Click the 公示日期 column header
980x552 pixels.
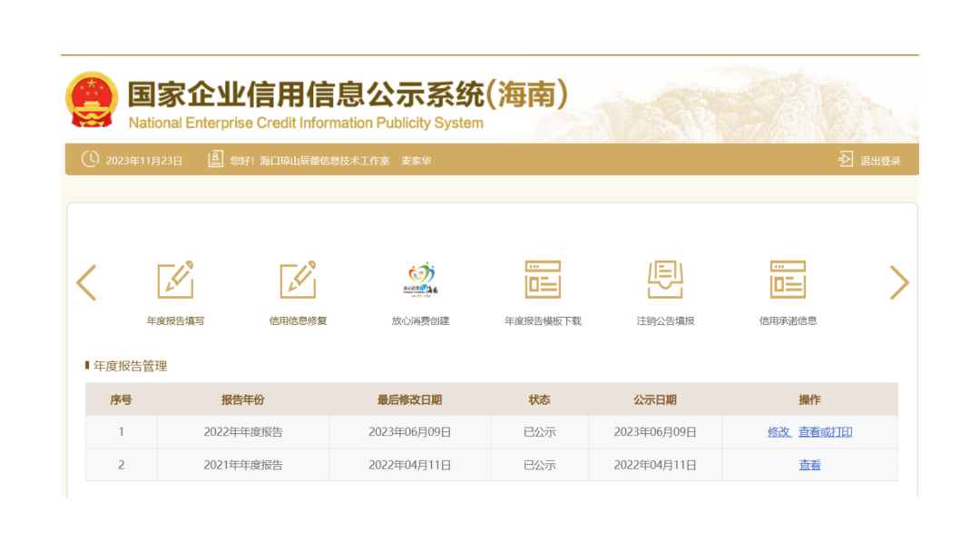[x=655, y=399]
